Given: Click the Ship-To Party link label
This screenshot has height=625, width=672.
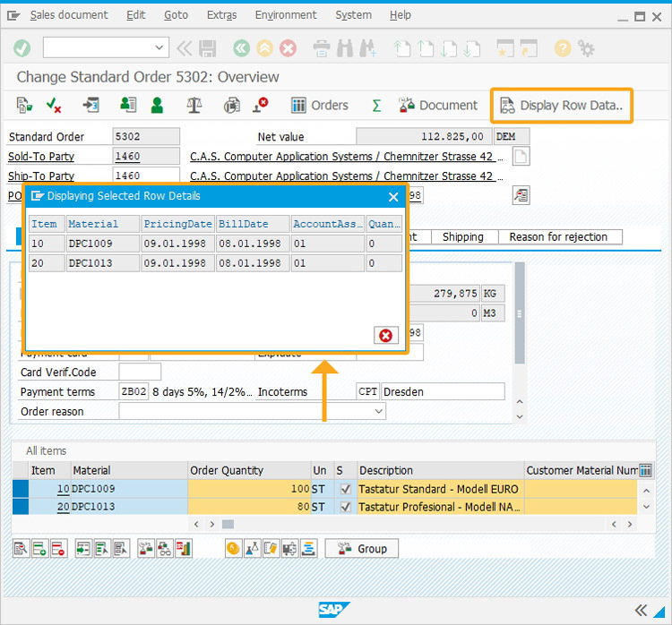Looking at the screenshot, I should 41,176.
